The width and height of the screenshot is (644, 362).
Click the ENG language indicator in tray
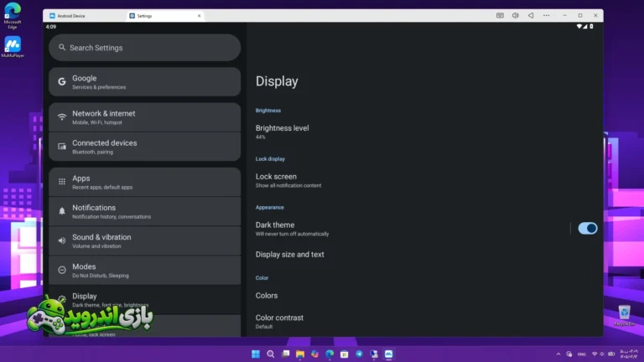pos(582,354)
